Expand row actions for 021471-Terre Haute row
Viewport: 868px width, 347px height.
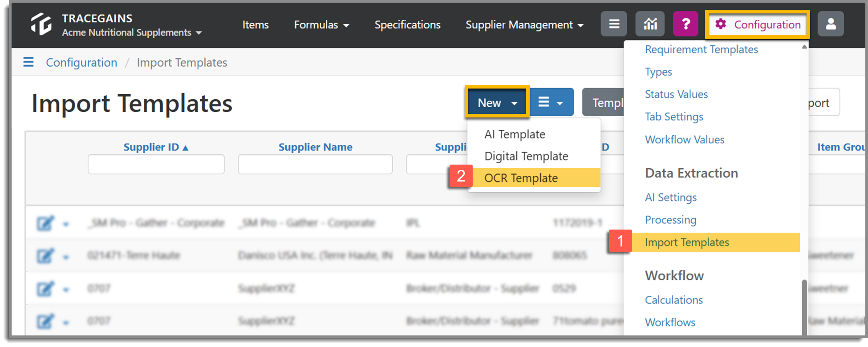(x=66, y=257)
